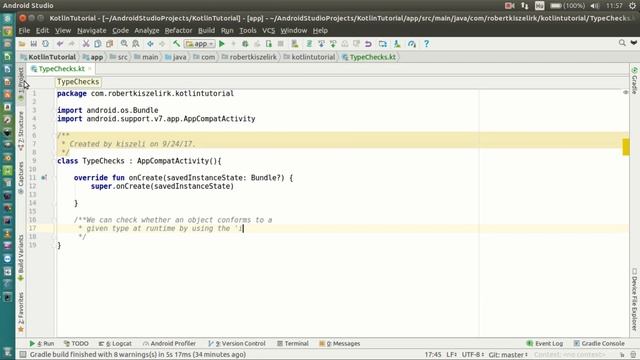The height and width of the screenshot is (360, 640).
Task: Open the Logcat tool window
Action: (115, 344)
